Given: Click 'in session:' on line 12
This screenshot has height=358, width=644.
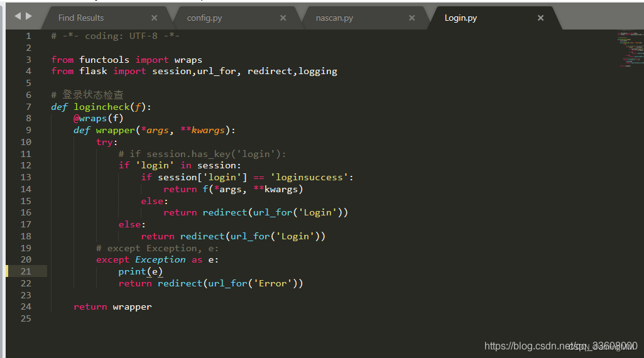Looking at the screenshot, I should point(210,165).
